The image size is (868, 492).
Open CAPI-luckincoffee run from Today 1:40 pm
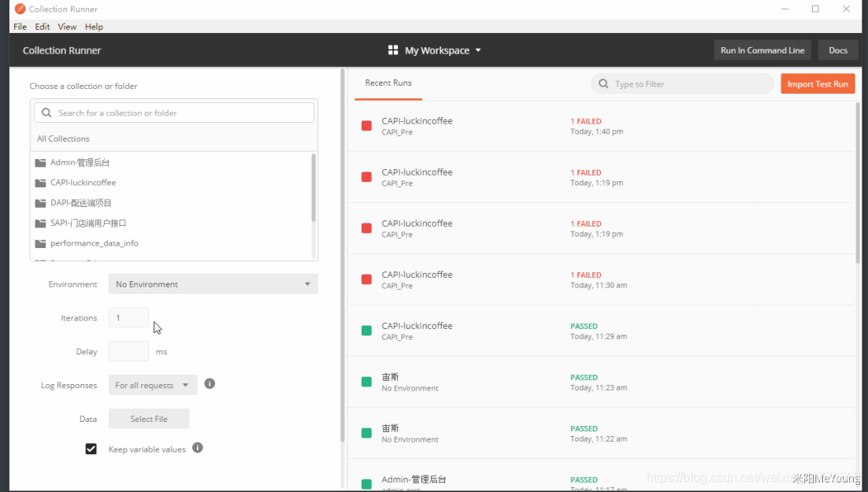pos(601,126)
